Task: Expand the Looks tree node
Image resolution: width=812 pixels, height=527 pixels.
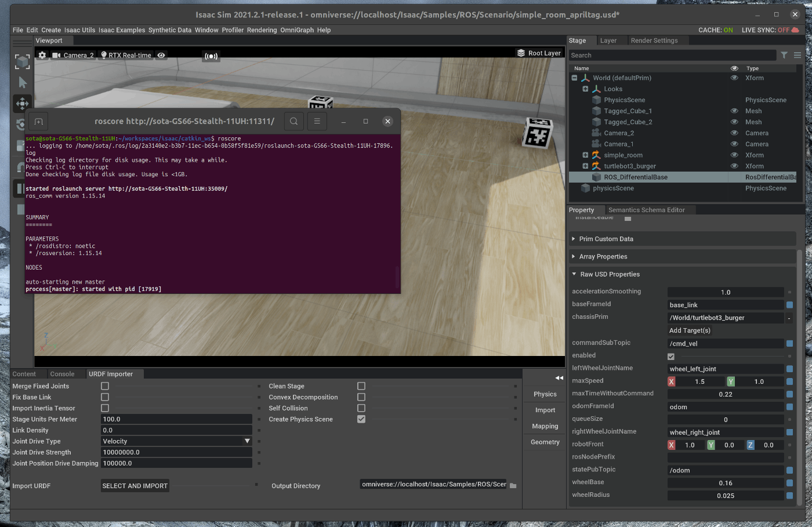Action: 585,89
